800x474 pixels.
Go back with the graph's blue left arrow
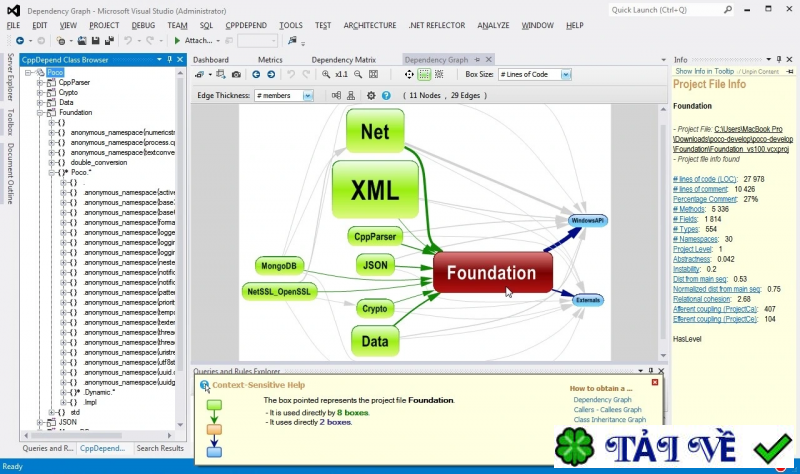coord(256,74)
